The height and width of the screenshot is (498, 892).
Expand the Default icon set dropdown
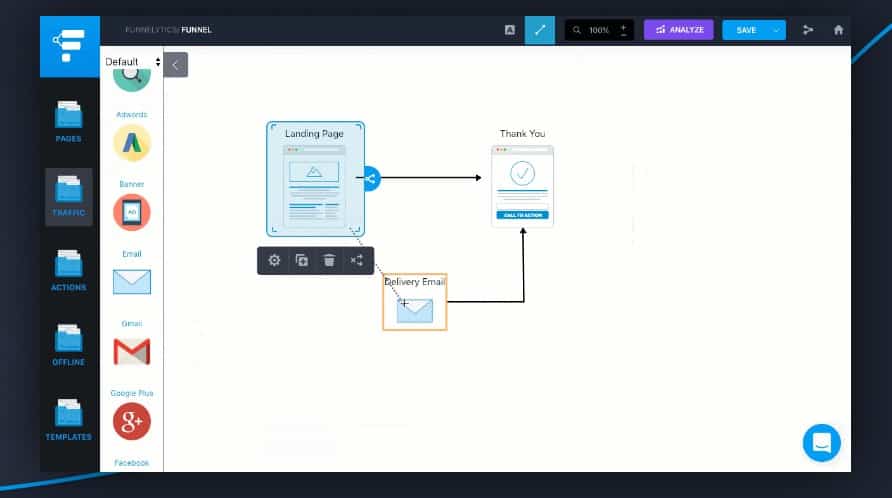tap(132, 61)
